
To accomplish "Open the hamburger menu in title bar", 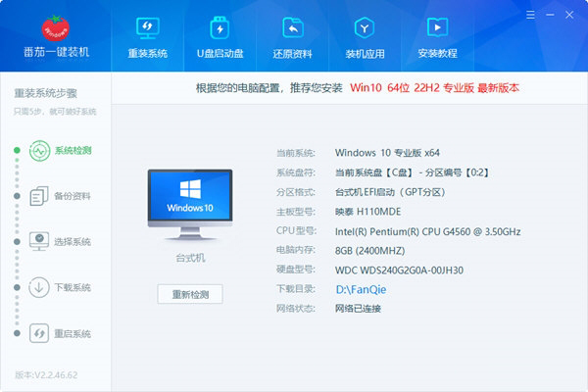I will 530,15.
